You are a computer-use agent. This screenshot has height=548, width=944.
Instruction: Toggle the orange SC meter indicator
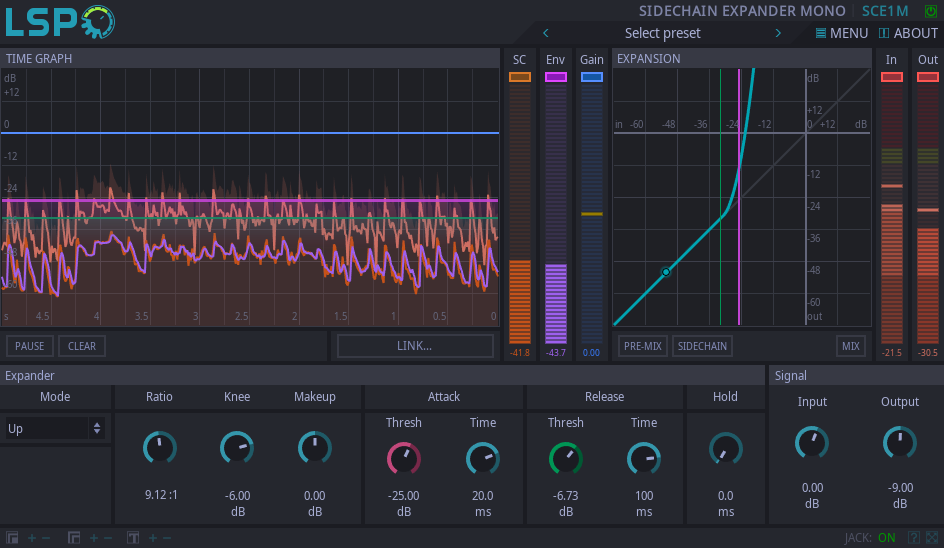point(520,77)
